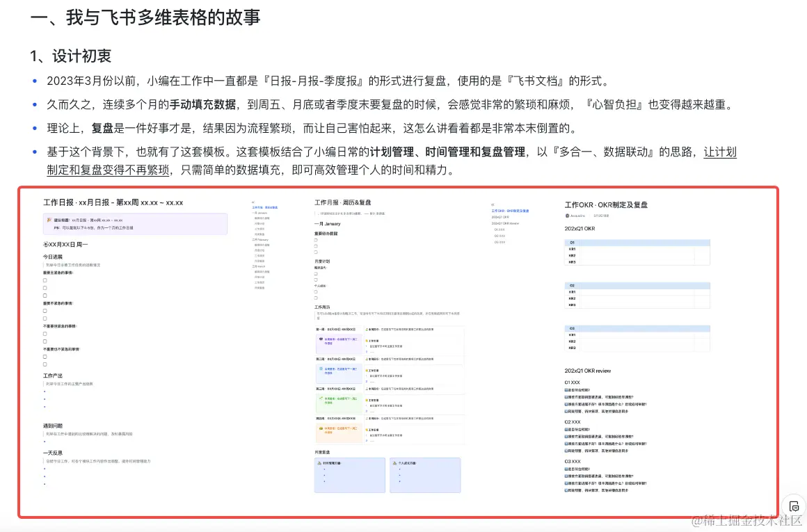This screenshot has width=807, height=532.
Task: Select the O3 header row in OKR table
Action: point(637,328)
